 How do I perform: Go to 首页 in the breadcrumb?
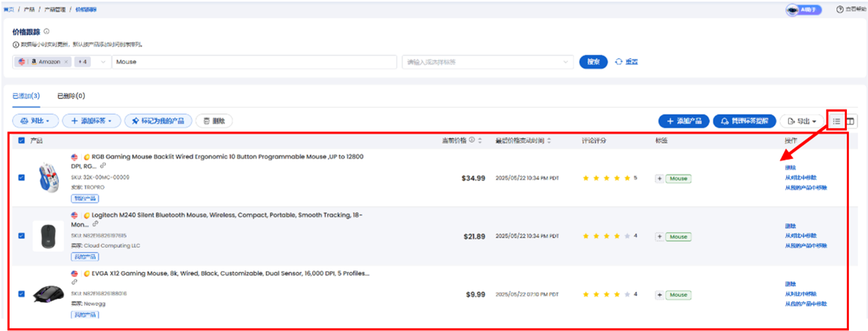pyautogui.click(x=8, y=9)
